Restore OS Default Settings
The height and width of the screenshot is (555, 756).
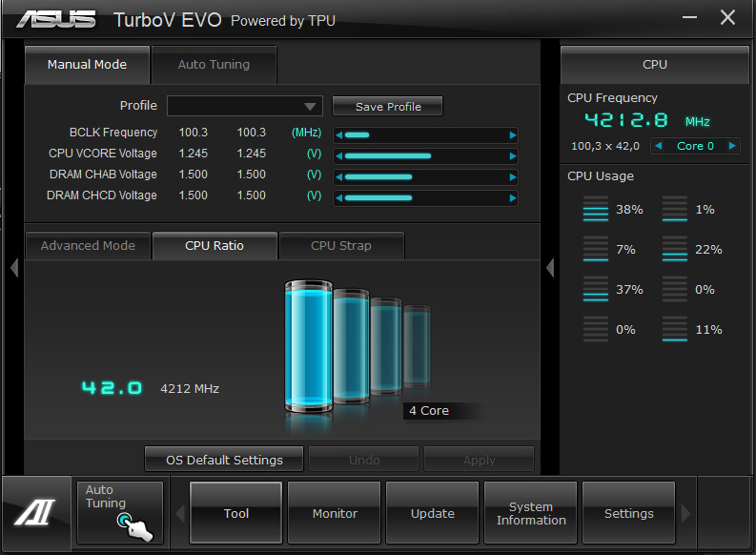point(224,460)
